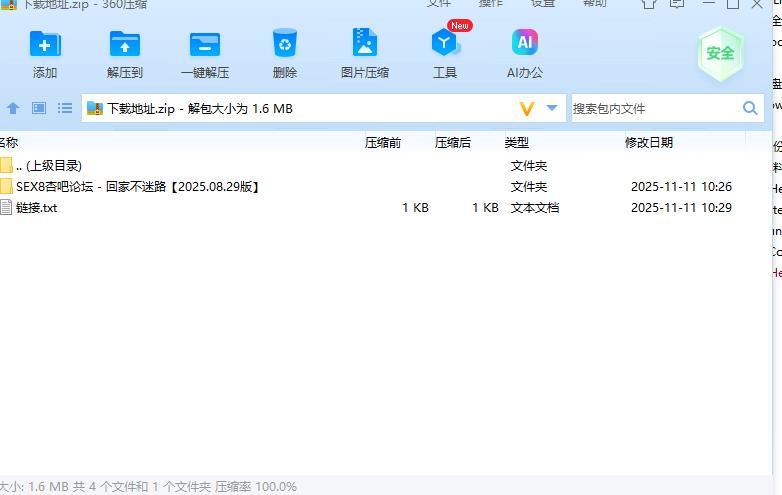The width and height of the screenshot is (782, 495).
Task: Launch the AI办公 feature
Action: 525,45
